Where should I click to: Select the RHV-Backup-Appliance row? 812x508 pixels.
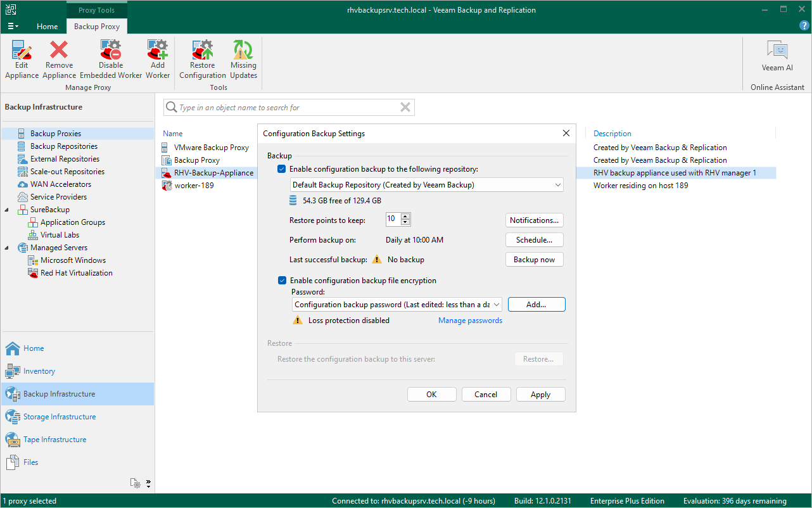pos(214,173)
